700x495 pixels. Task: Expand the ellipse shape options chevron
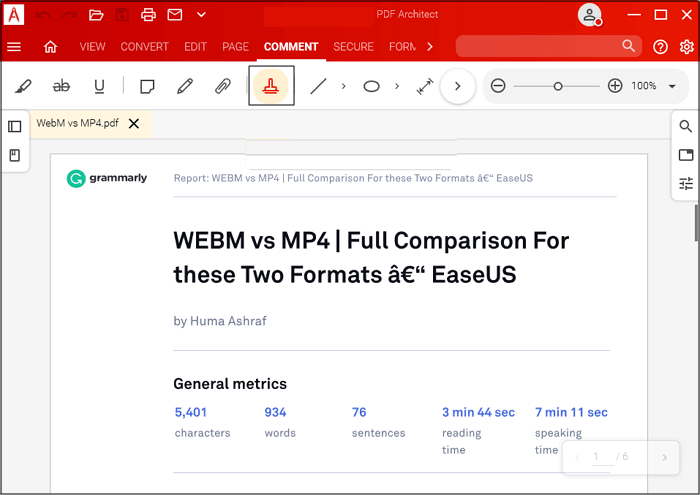(x=397, y=86)
